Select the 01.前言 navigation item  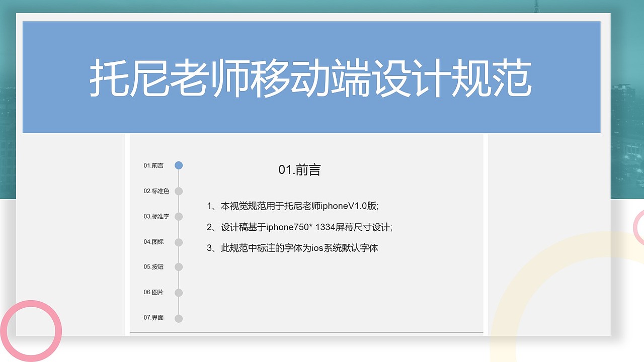(x=153, y=165)
